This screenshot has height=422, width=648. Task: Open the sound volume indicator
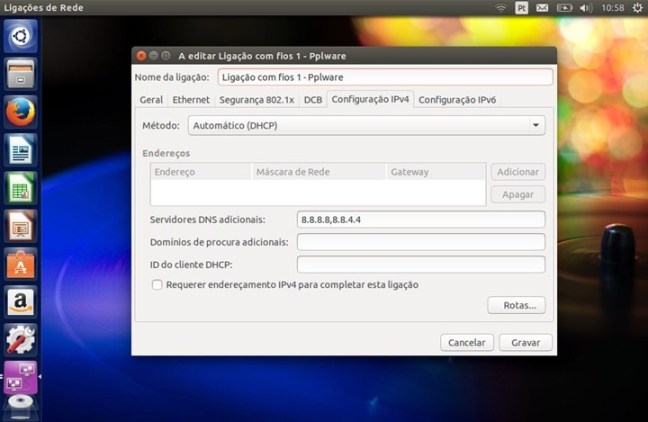tap(587, 8)
